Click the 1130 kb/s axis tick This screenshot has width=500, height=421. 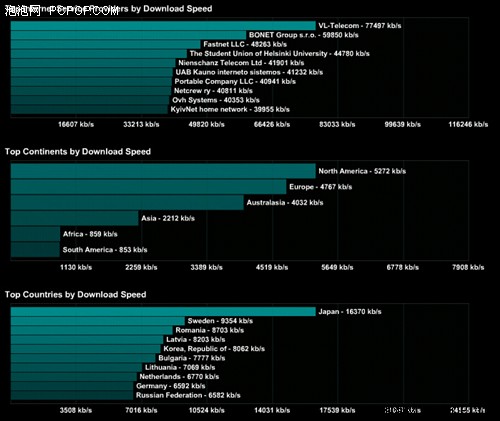[x=76, y=267]
